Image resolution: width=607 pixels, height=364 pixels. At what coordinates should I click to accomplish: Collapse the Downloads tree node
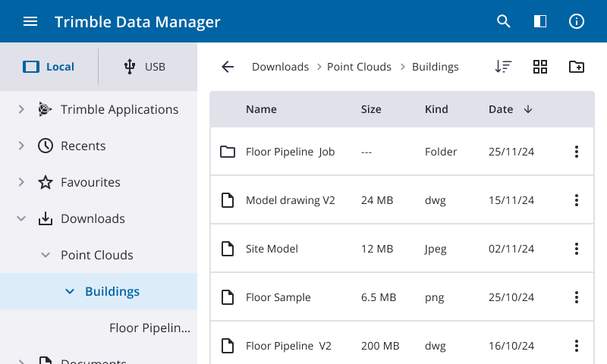[x=21, y=218]
